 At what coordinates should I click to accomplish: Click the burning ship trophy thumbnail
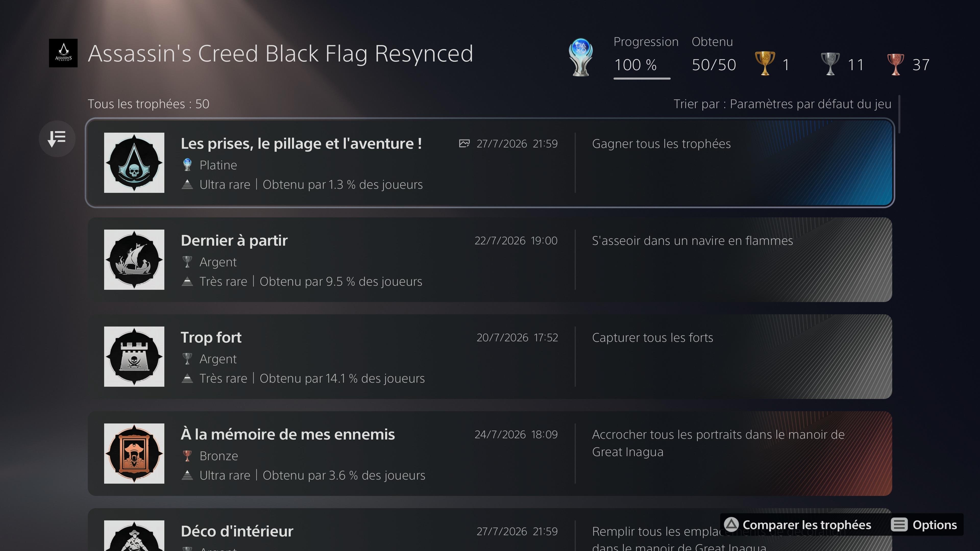(134, 260)
